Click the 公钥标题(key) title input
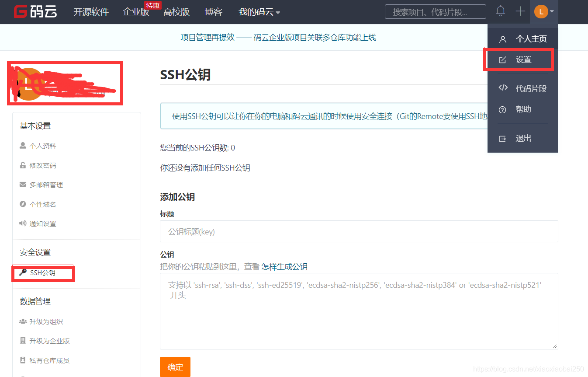 click(359, 231)
